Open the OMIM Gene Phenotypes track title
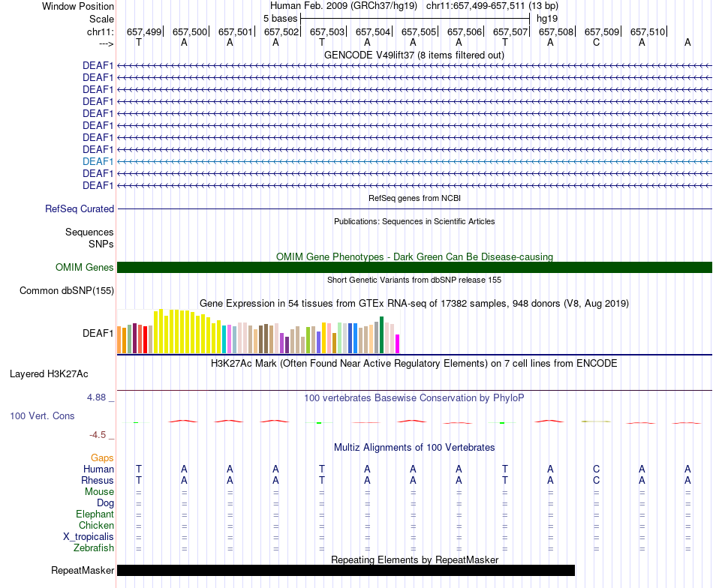Viewport: 713px width, 588px height. click(414, 256)
